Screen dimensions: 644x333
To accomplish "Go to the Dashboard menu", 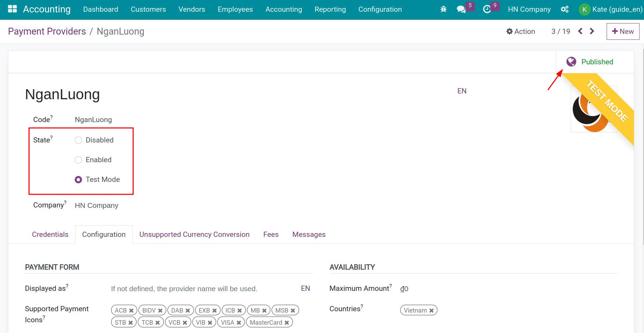I will point(101,9).
